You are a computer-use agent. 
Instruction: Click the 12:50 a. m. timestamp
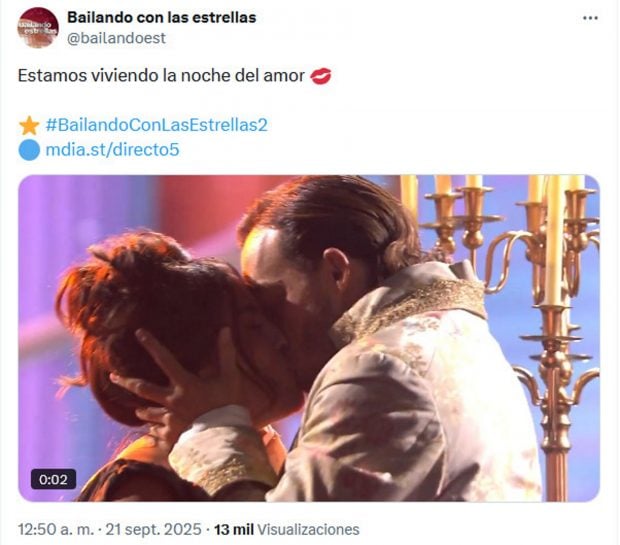coord(56,529)
